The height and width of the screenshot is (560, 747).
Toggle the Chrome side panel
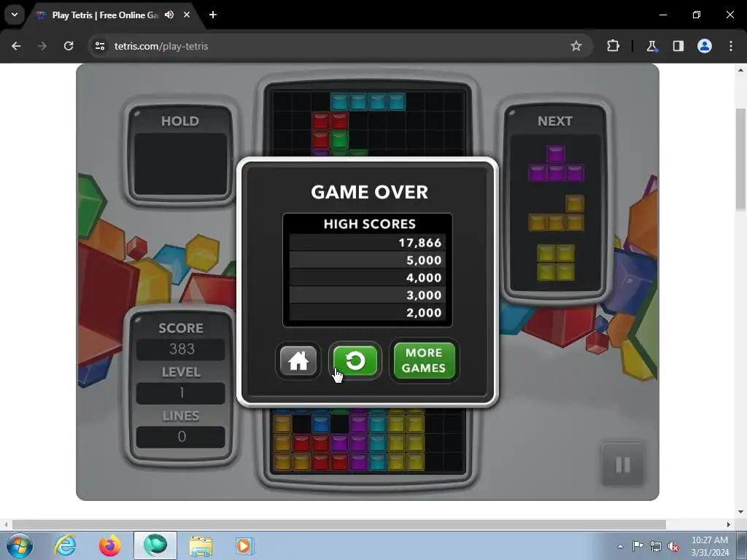pos(678,46)
